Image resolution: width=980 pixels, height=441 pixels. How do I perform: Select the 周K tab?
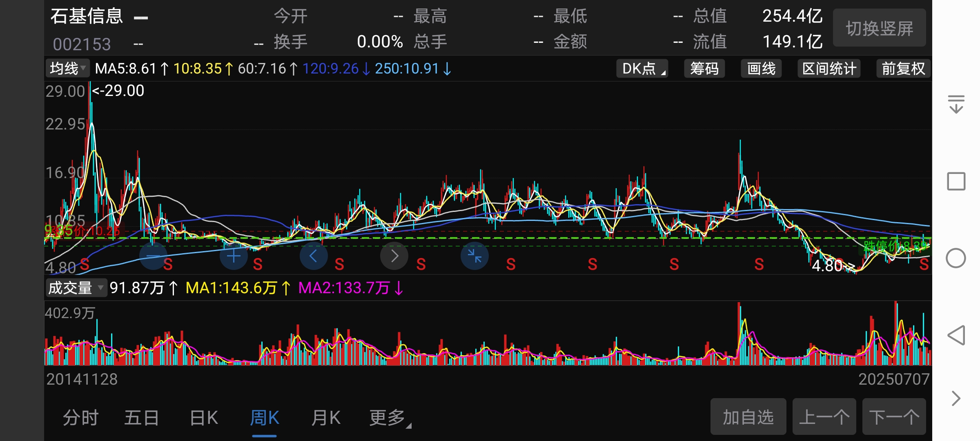point(265,418)
